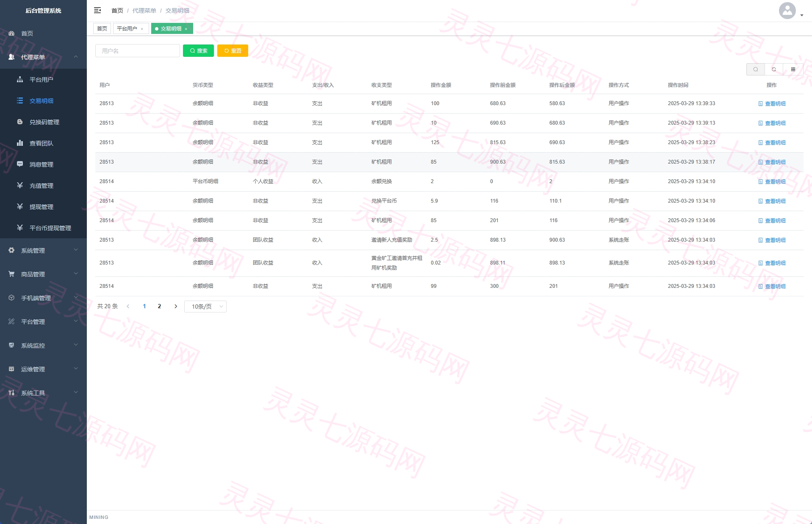Viewport: 812px width, 524px height.
Task: Open the user avatar menu
Action: pyautogui.click(x=790, y=11)
